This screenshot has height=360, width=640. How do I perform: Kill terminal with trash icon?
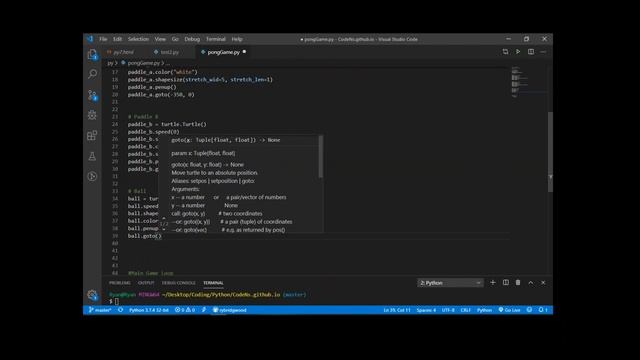518,282
